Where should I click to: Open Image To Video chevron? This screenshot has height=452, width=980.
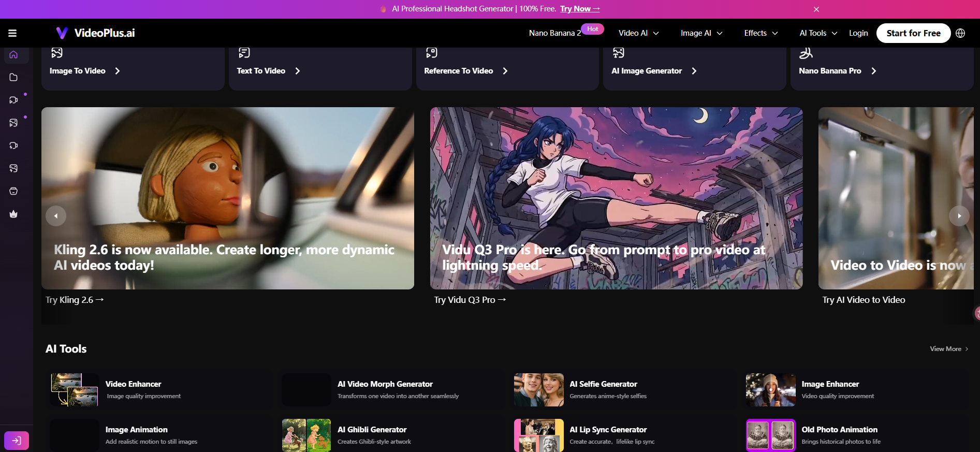coord(118,71)
